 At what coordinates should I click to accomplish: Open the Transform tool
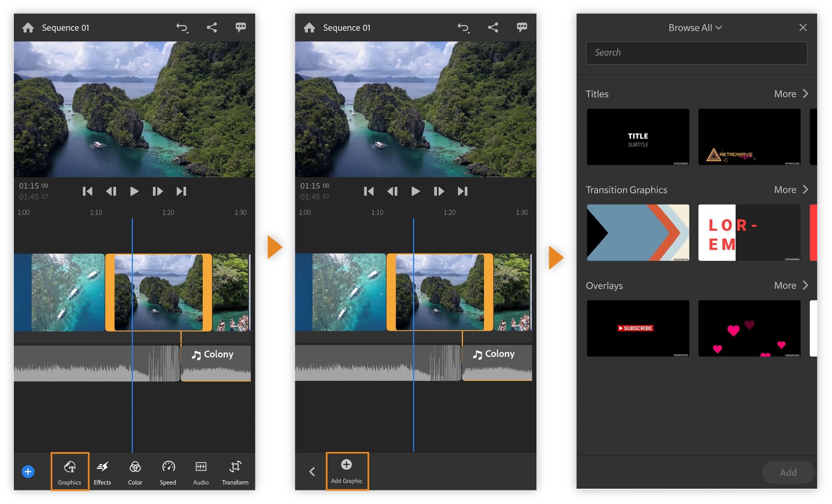point(235,471)
